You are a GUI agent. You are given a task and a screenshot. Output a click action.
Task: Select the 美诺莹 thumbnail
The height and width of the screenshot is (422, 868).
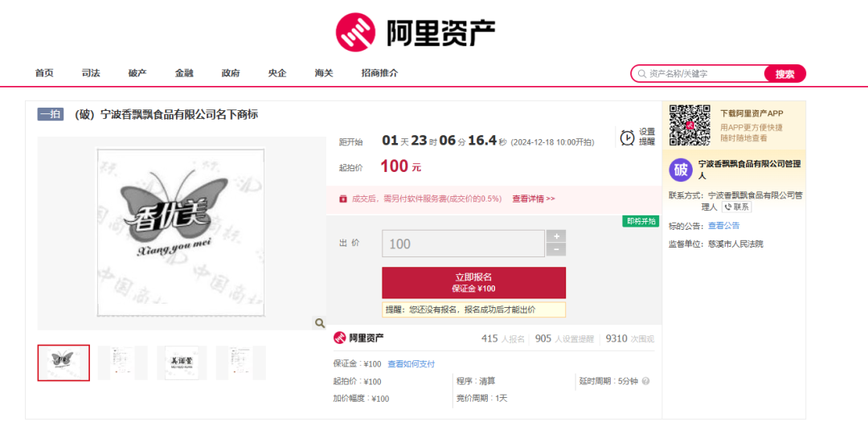tap(182, 363)
